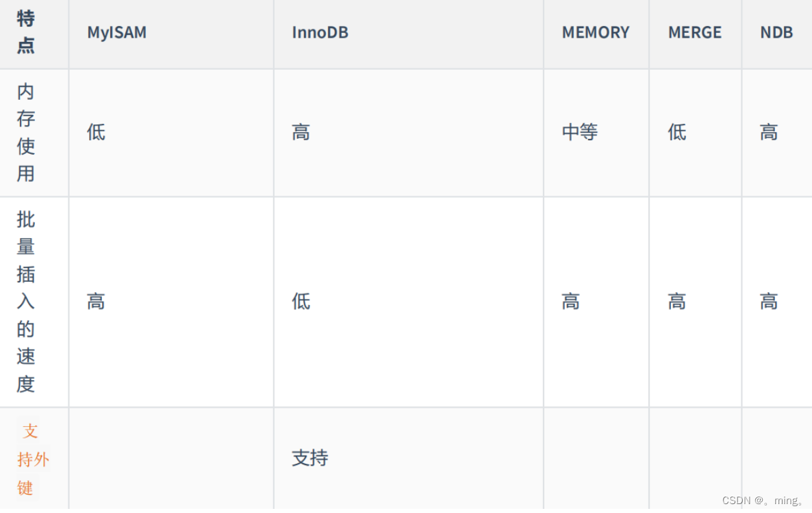Select the MERGE column header
The height and width of the screenshot is (513, 812).
tap(694, 33)
